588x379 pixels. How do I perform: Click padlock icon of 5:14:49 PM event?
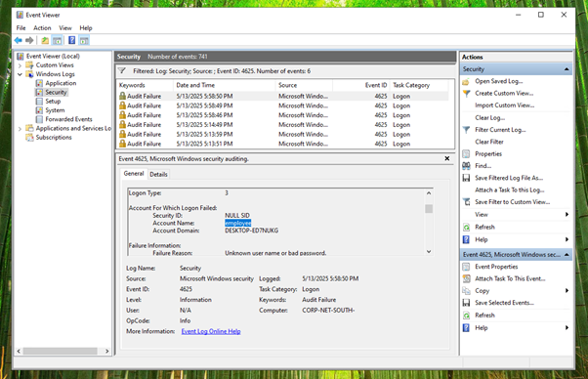[122, 124]
